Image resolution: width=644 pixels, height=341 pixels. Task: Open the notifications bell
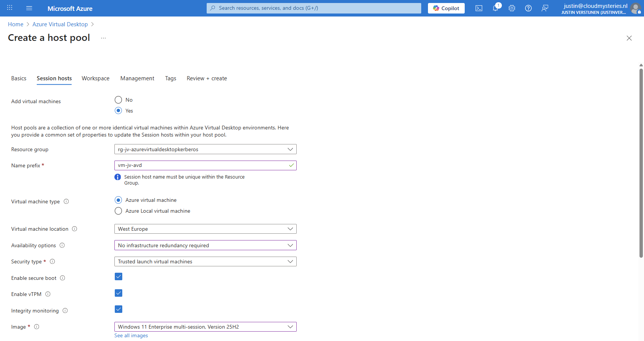click(495, 8)
